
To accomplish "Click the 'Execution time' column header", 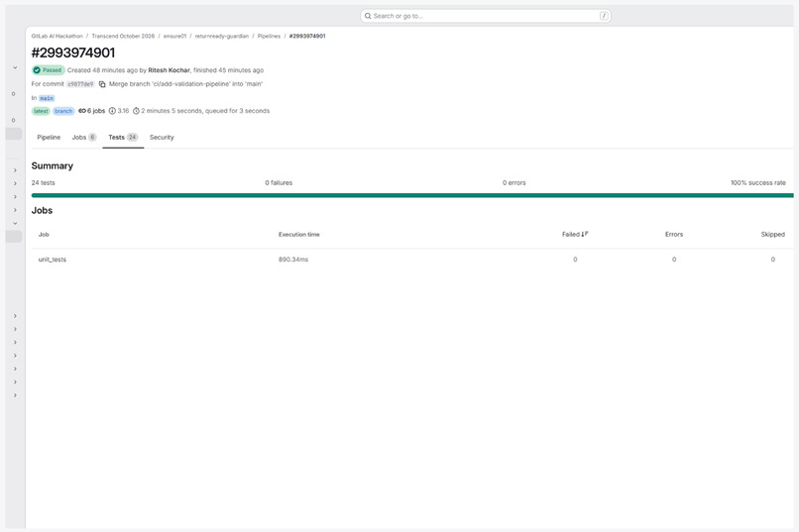I will click(299, 235).
